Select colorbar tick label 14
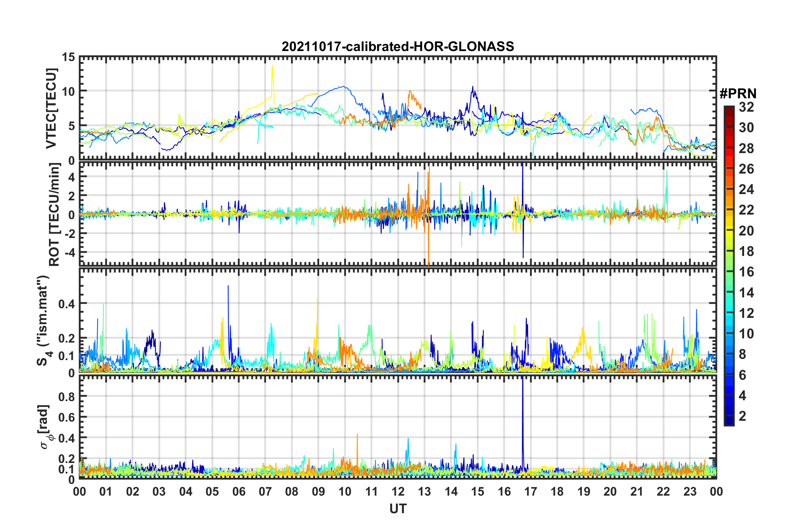This screenshot has height=532, width=796. click(x=746, y=293)
